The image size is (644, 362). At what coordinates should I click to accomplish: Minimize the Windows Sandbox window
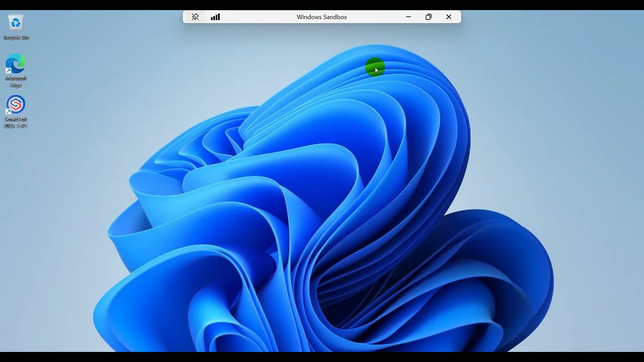pos(409,17)
